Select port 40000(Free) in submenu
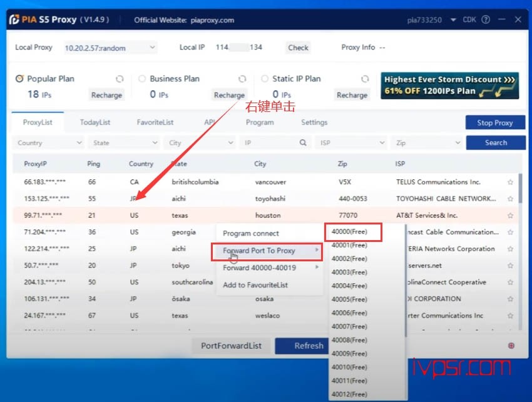Viewport: 532px width, 402px height. click(349, 232)
